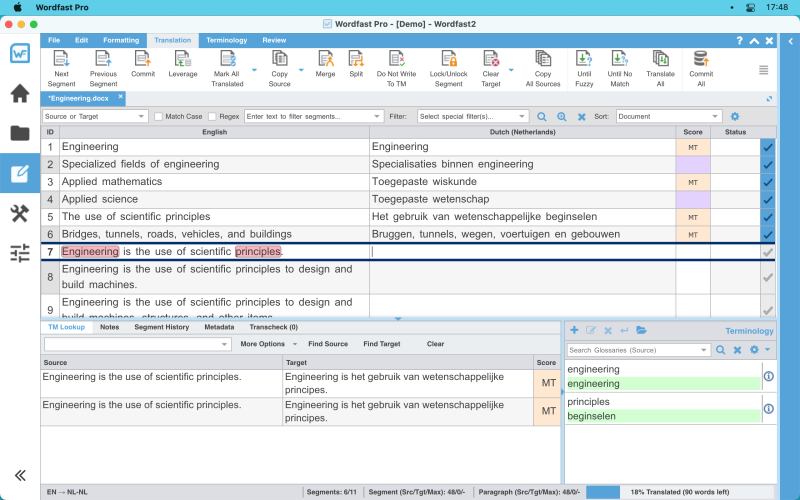Toggle status checkmark for segment 1
Viewport: 800px width, 500px height.
tap(768, 147)
